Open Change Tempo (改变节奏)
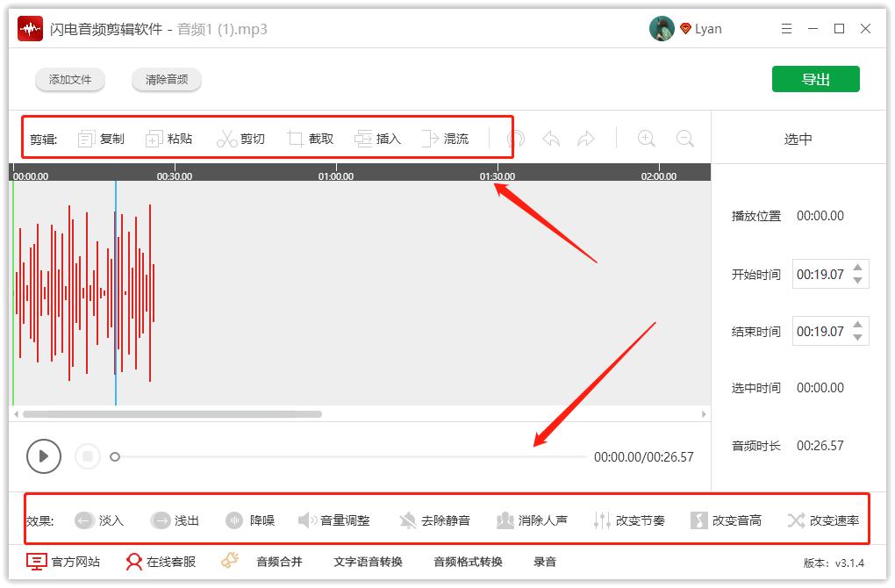Screen dimensions: 895x588 pos(629,520)
